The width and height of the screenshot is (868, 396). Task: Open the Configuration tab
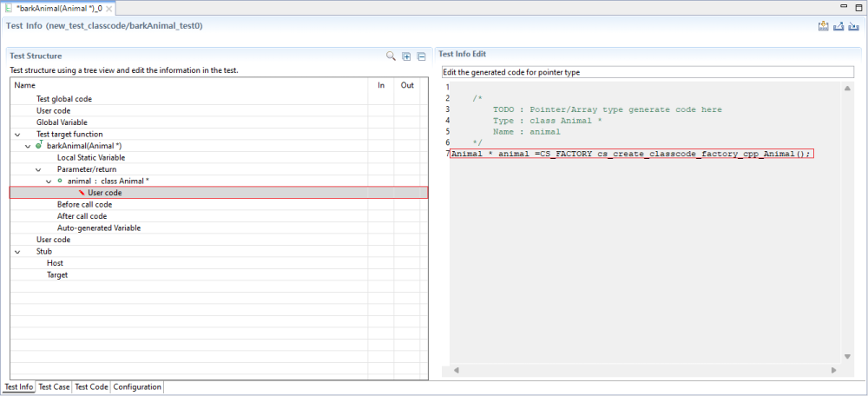(137, 387)
